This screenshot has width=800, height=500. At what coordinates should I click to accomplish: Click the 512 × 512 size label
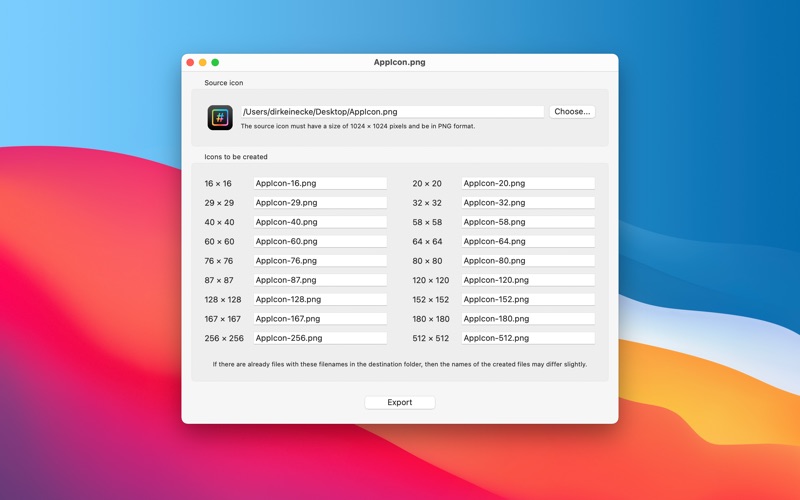coord(431,338)
